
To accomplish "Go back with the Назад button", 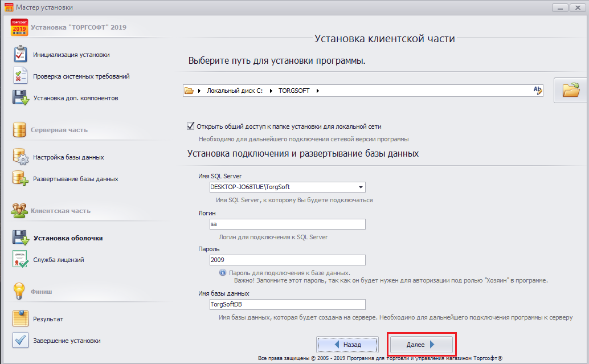I will (347, 345).
